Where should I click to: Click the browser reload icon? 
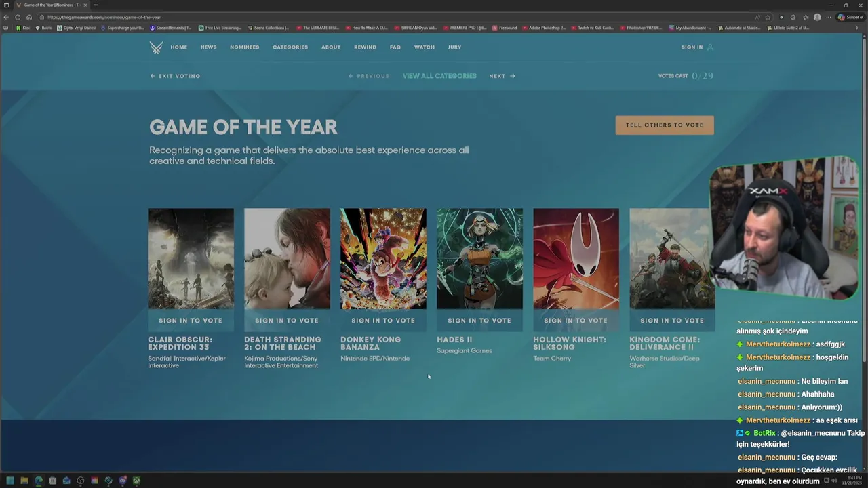point(18,17)
